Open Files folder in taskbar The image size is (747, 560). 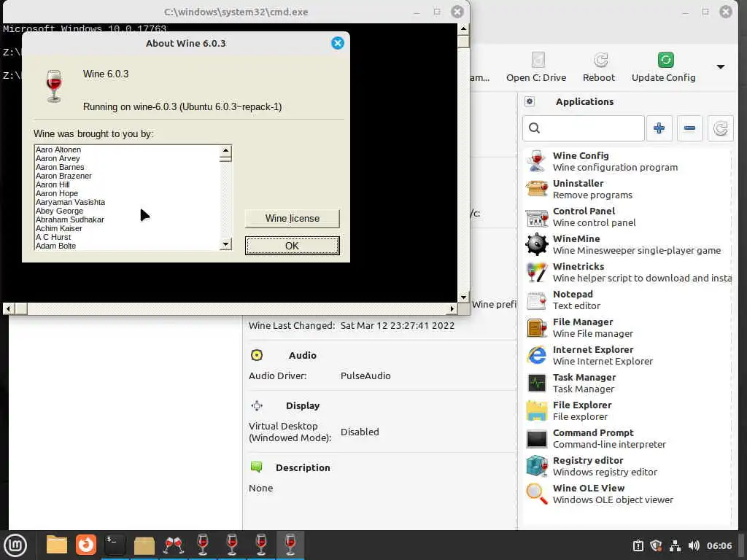click(57, 545)
